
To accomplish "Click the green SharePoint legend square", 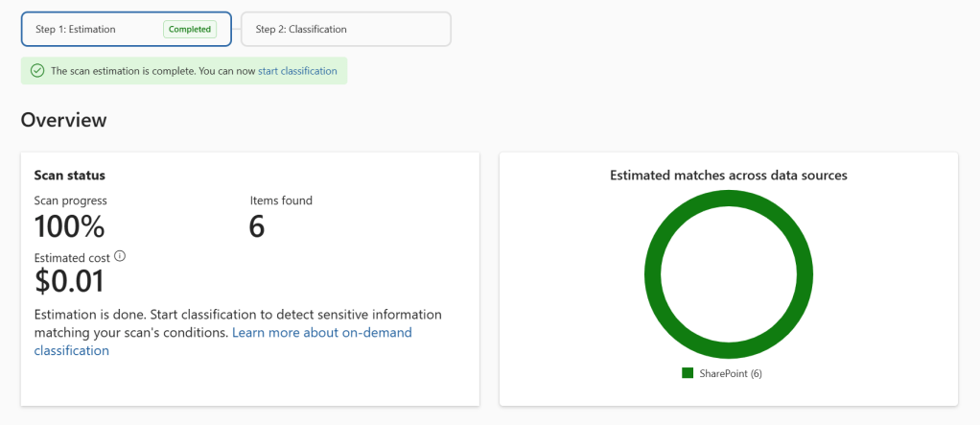I will pyautogui.click(x=688, y=373).
